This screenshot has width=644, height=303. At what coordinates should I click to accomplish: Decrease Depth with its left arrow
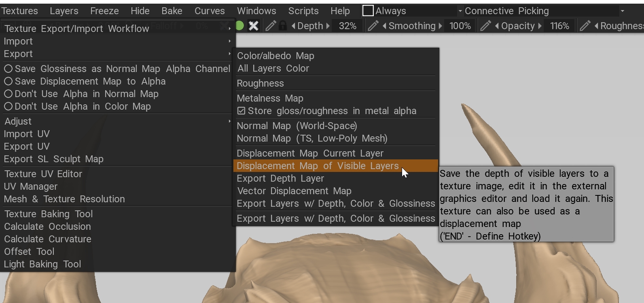coord(293,26)
